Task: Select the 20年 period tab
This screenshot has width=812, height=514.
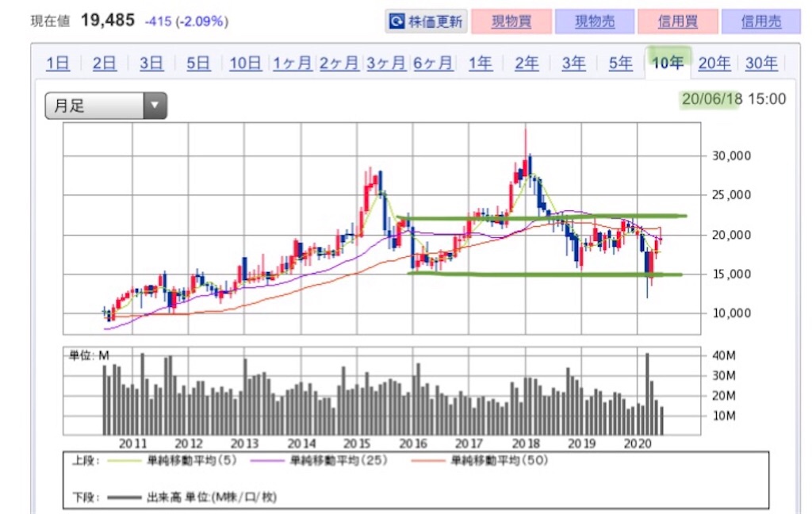Action: pos(714,63)
